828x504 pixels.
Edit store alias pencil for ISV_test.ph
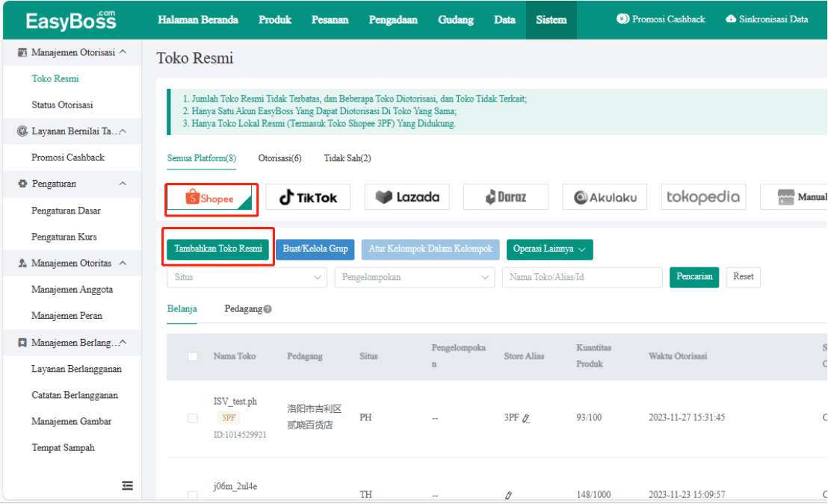coord(526,418)
